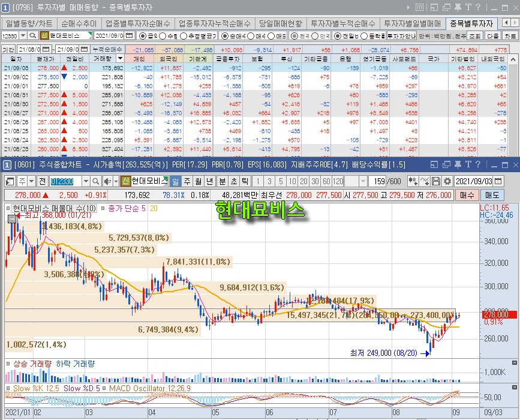Screen dimensions: 520x420
Task: Open the empty interval dropdown after 120
Action: tap(363, 181)
